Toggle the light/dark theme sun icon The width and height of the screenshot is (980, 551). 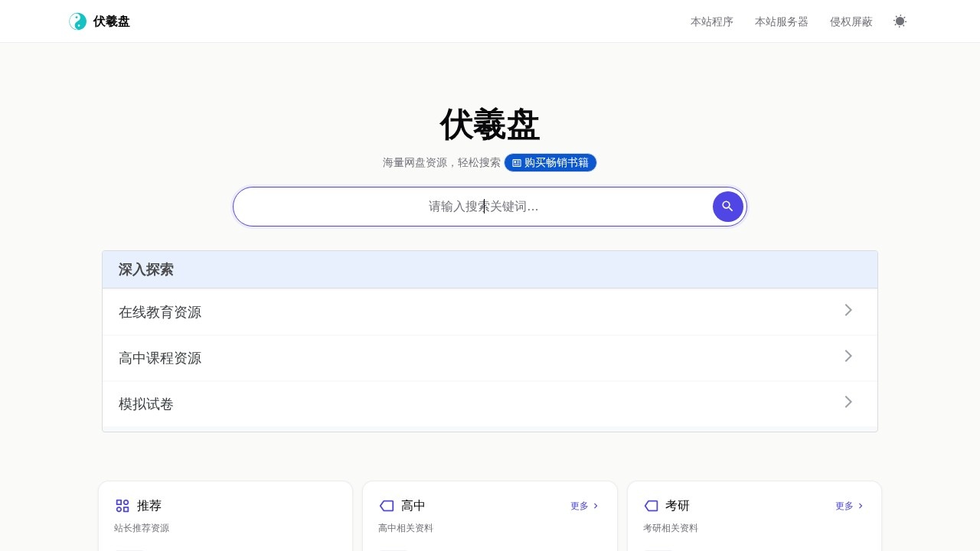(900, 21)
